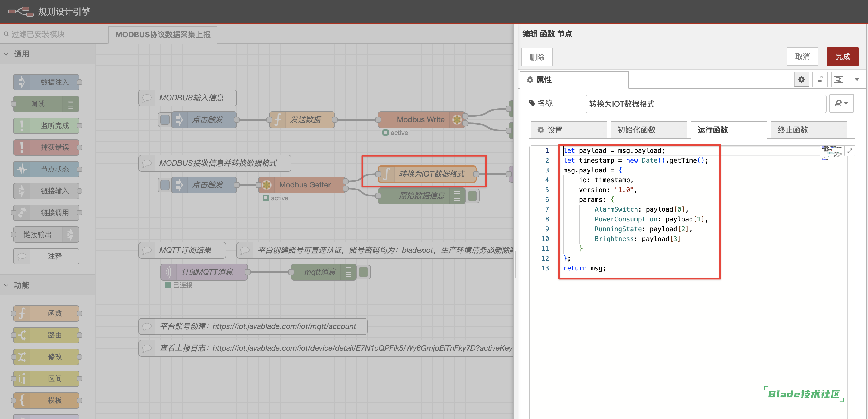The image size is (868, 419).
Task: Select the 调试 palette node
Action: pos(47,104)
